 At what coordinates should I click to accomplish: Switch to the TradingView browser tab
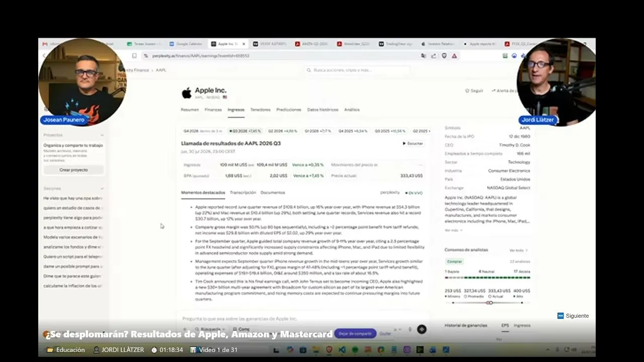[x=396, y=44]
